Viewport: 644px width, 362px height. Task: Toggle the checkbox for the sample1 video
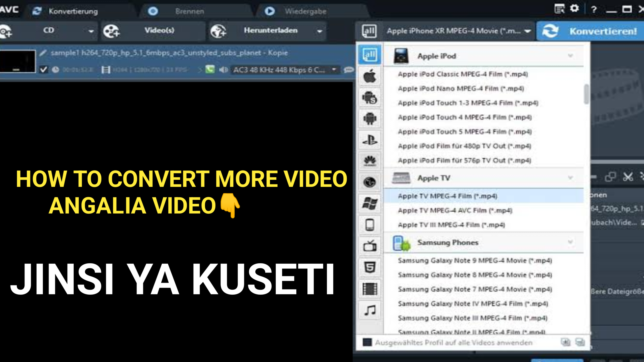tap(43, 69)
